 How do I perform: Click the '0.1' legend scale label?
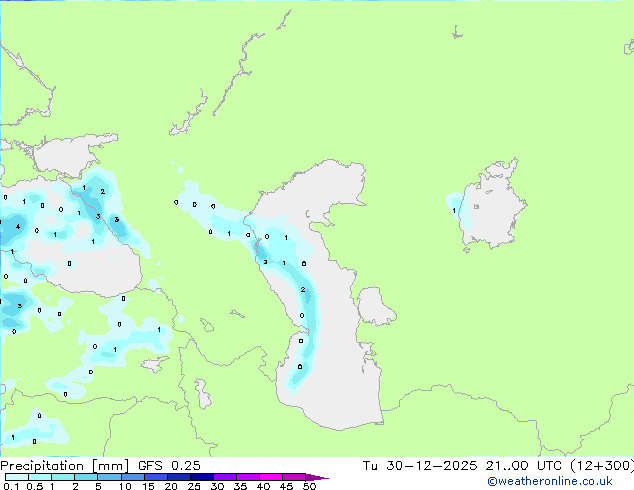(11, 486)
